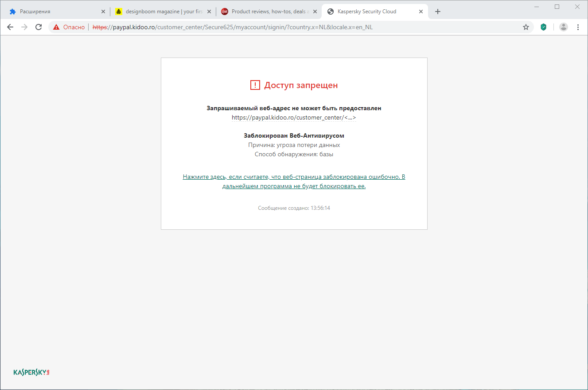This screenshot has width=588, height=390.
Task: Click the link to unblock the web page
Action: pyautogui.click(x=294, y=181)
